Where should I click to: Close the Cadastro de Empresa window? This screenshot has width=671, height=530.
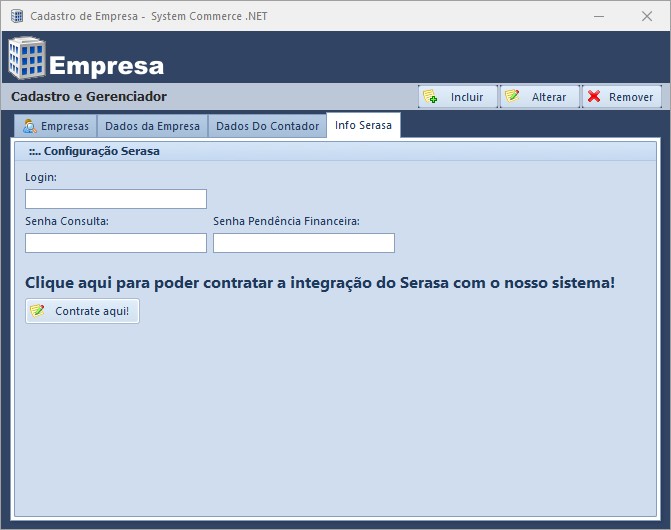[647, 16]
